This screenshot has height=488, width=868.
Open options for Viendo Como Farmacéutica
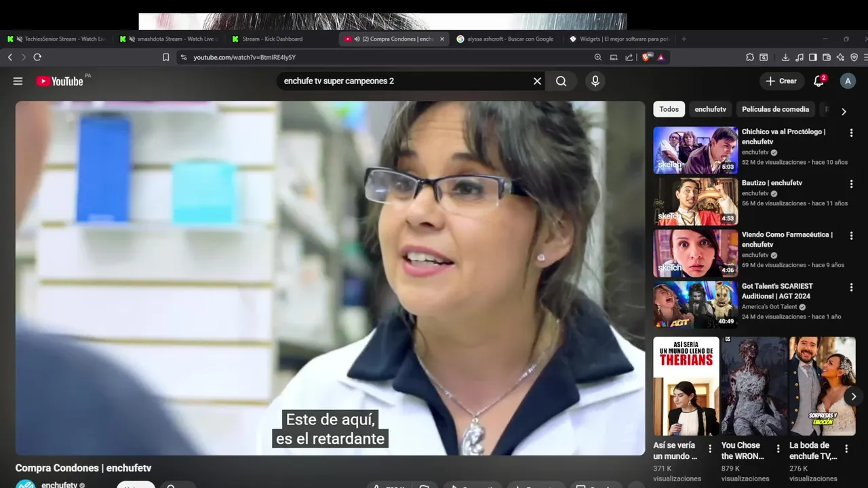[x=851, y=236]
